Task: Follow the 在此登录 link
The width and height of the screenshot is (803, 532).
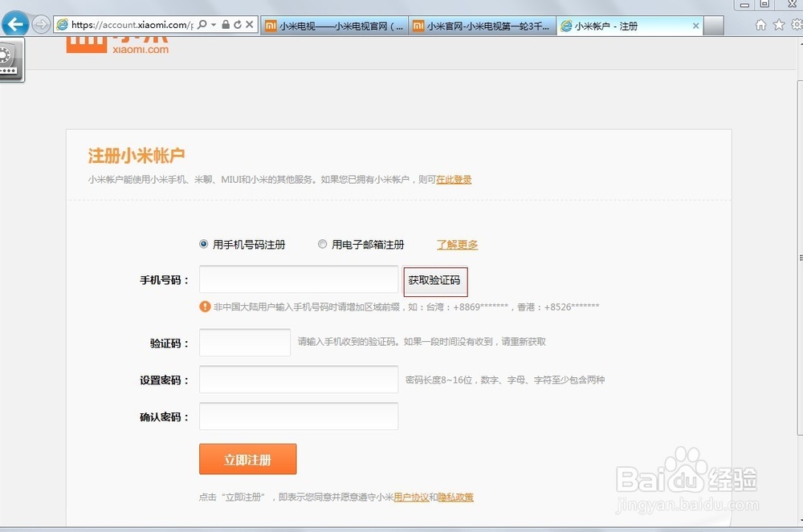Action: click(454, 180)
